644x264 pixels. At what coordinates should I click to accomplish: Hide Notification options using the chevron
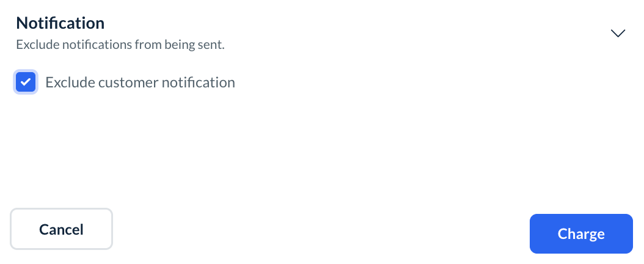[618, 34]
